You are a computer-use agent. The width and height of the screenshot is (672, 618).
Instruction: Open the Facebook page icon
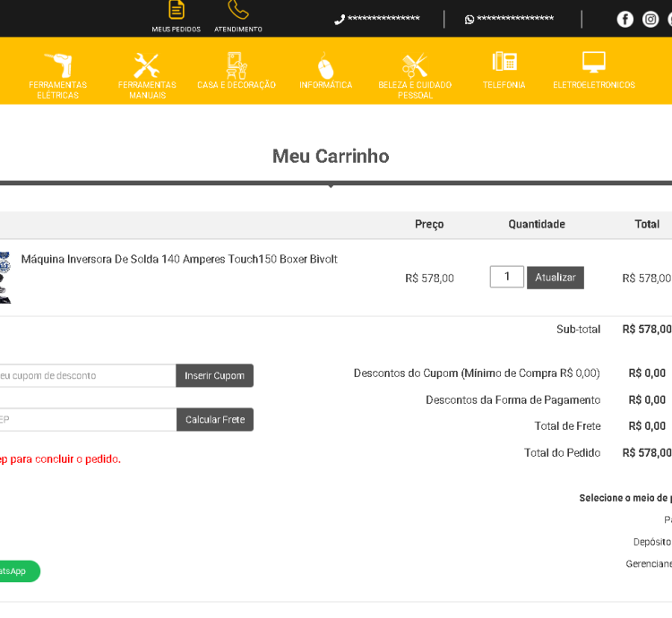click(x=625, y=19)
